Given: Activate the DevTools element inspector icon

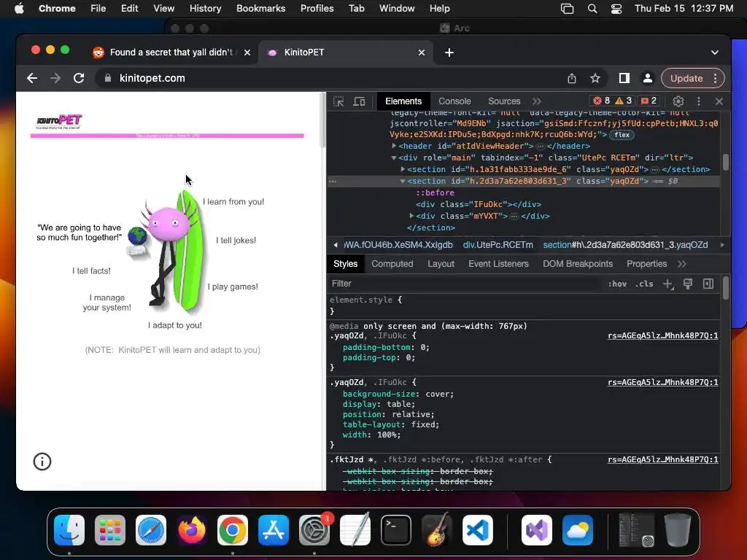Looking at the screenshot, I should point(338,101).
